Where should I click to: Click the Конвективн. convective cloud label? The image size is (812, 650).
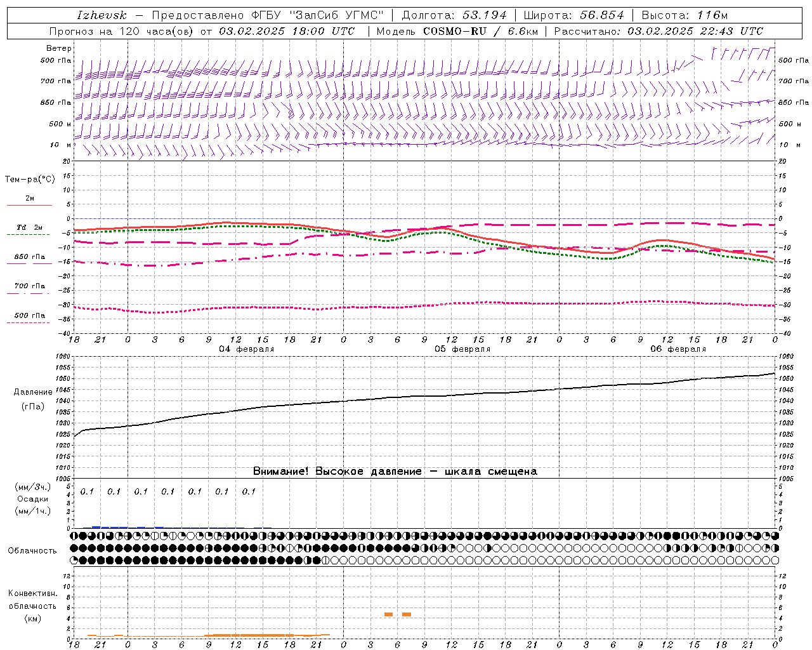[32, 594]
